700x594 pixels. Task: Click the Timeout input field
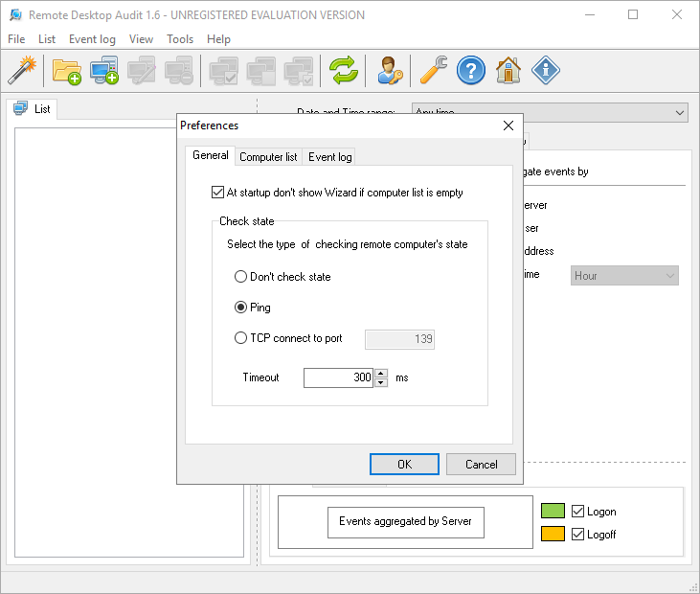coord(338,377)
